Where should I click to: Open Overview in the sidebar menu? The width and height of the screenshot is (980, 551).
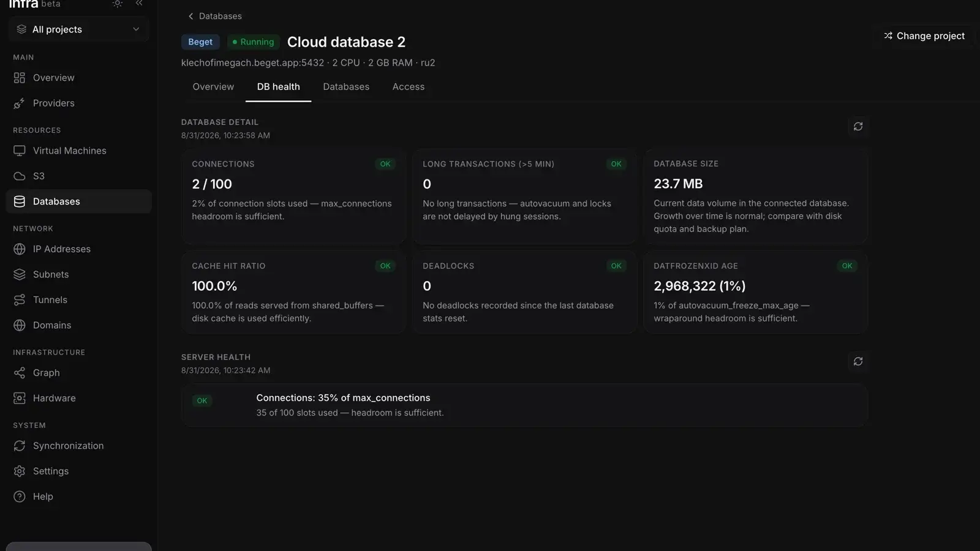point(78,78)
